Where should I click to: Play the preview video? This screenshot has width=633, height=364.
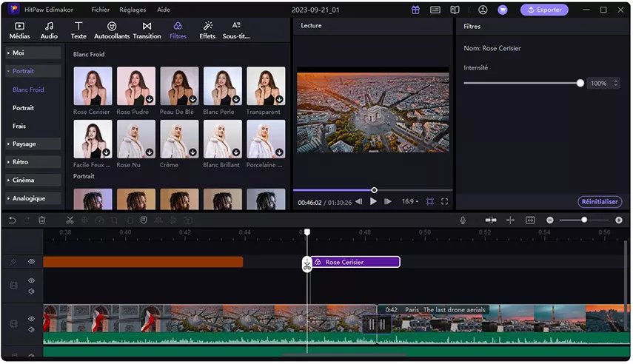point(373,201)
